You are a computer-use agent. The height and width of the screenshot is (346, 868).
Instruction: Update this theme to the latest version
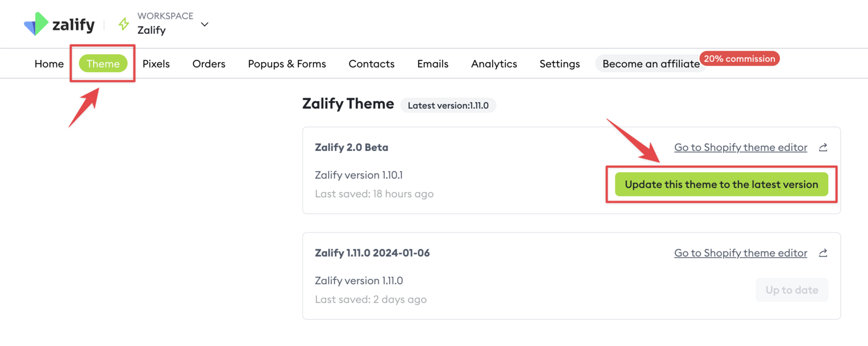point(721,184)
